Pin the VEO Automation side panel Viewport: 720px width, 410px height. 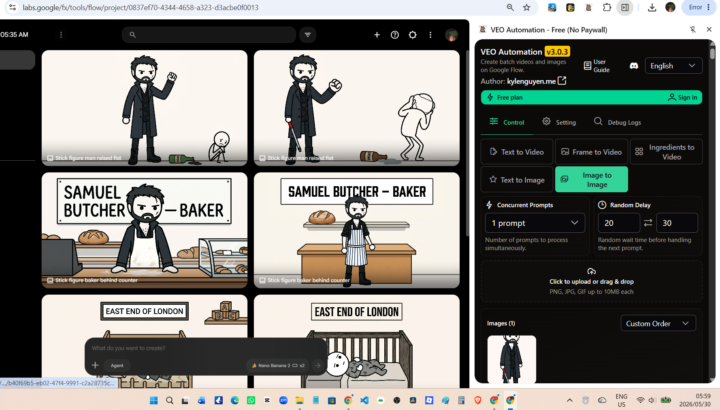[692, 29]
